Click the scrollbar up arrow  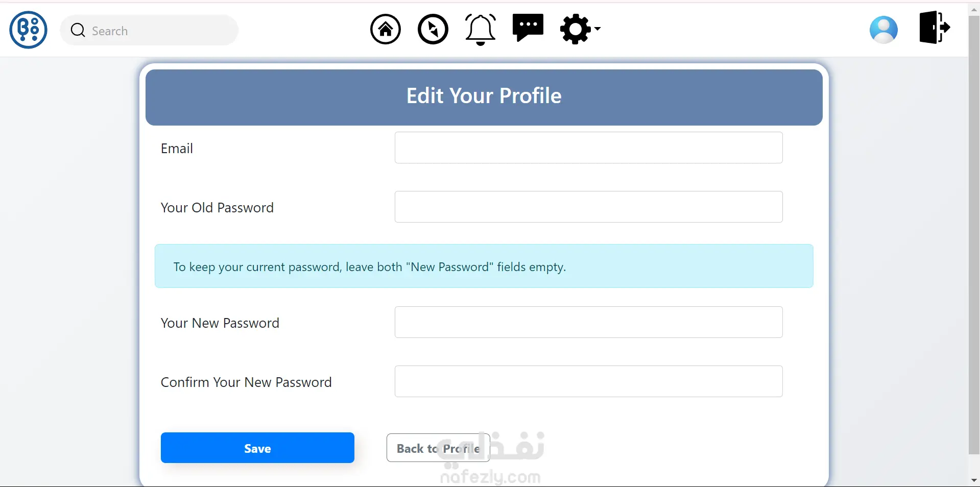tap(974, 9)
